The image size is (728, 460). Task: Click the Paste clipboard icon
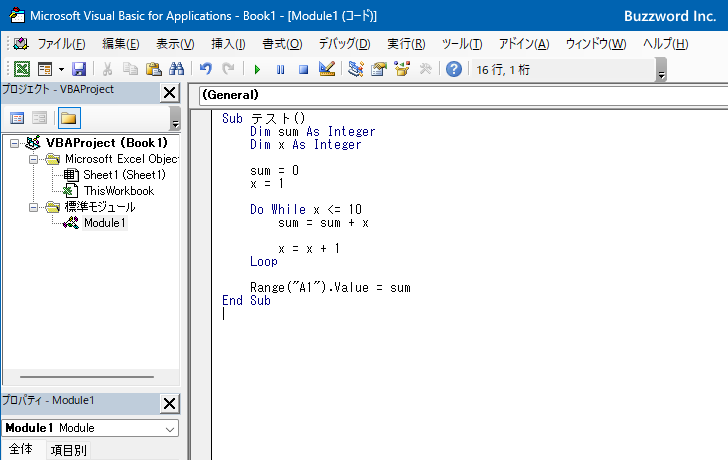click(x=154, y=69)
